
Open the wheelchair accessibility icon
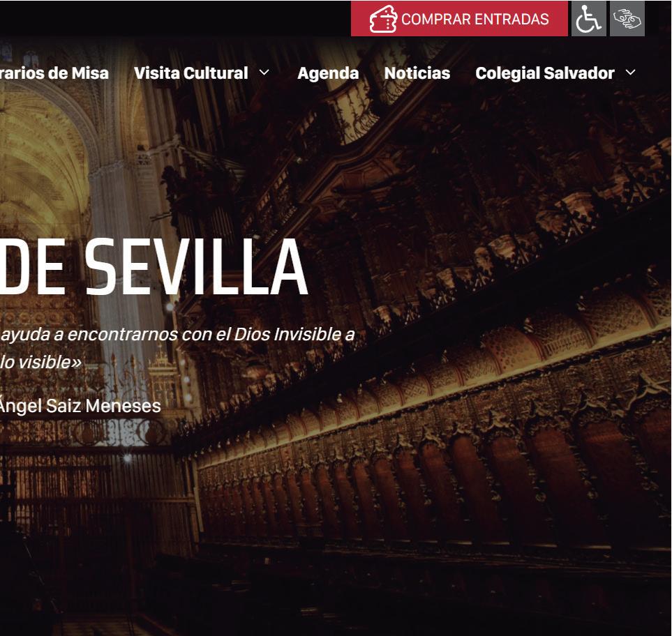tap(588, 19)
